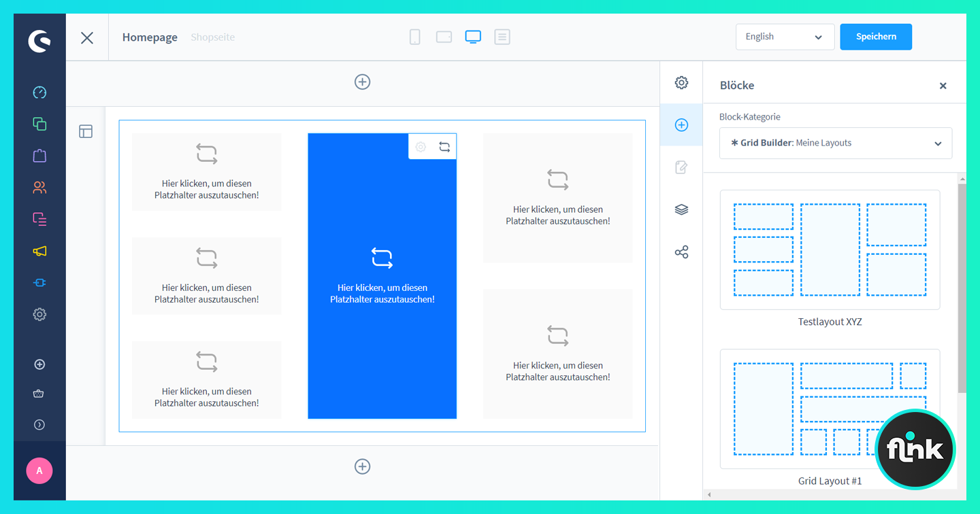Switch to mobile phone preview

pyautogui.click(x=415, y=37)
